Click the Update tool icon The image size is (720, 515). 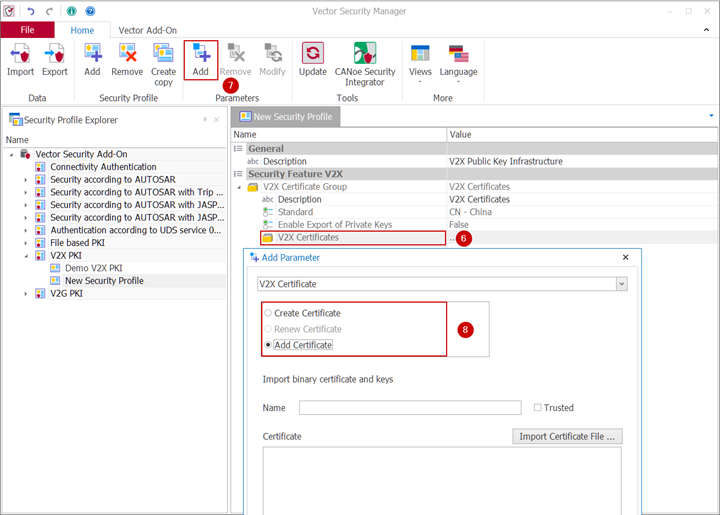click(x=313, y=60)
